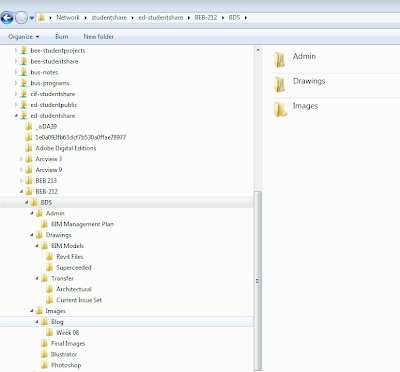Collapse the Admin node in tree
The height and width of the screenshot is (372, 400).
coord(32,213)
